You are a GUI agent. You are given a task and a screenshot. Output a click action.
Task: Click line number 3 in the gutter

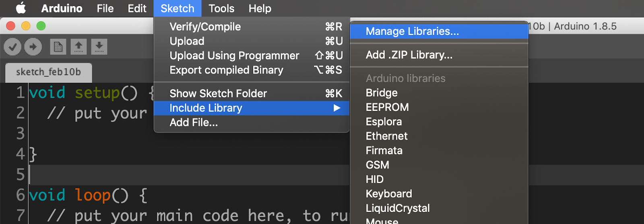21,134
